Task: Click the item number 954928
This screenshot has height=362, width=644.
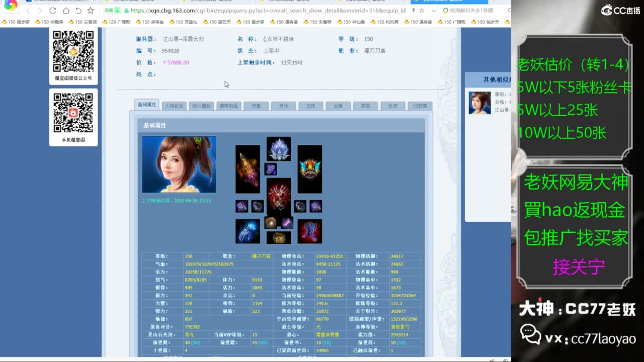Action: pyautogui.click(x=171, y=51)
